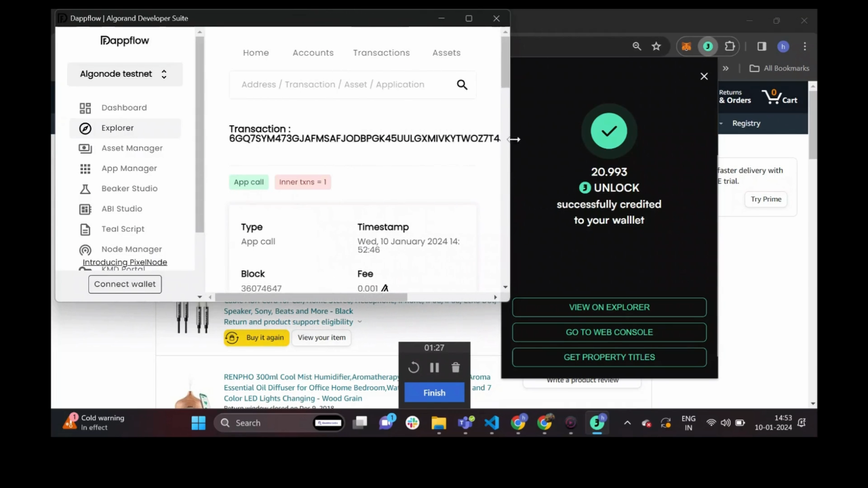The height and width of the screenshot is (488, 868).
Task: Click GO TO WEB CONSOLE button
Action: pyautogui.click(x=609, y=332)
